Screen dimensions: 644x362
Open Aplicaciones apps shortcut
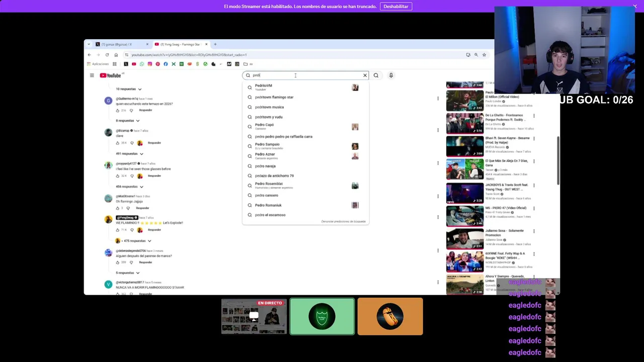pos(98,64)
